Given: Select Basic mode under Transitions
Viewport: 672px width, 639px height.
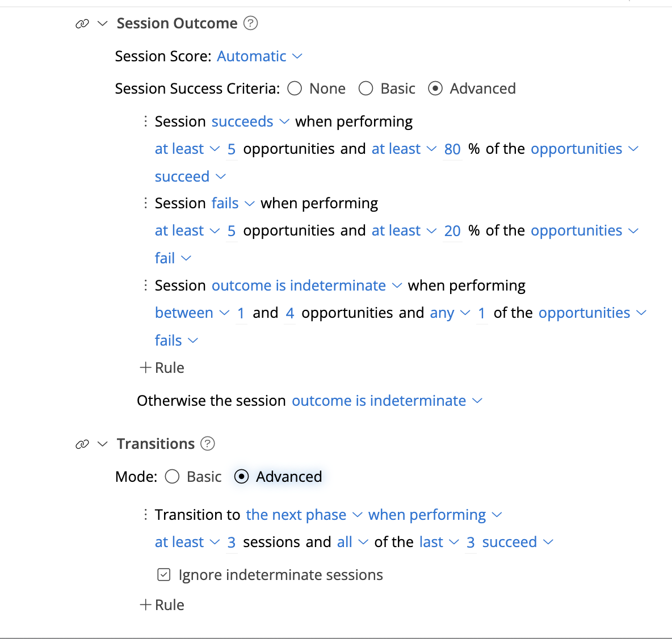Looking at the screenshot, I should (x=172, y=477).
